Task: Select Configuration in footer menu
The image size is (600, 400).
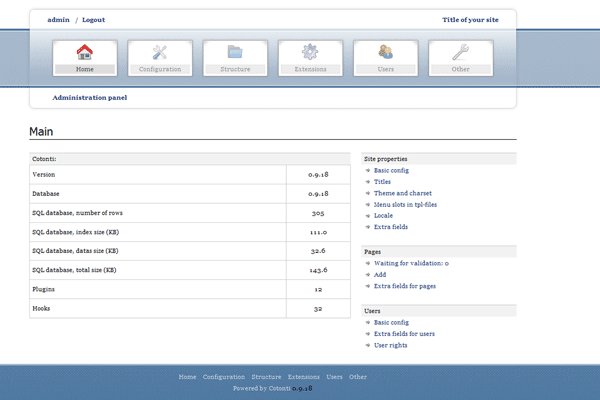Action: point(224,377)
